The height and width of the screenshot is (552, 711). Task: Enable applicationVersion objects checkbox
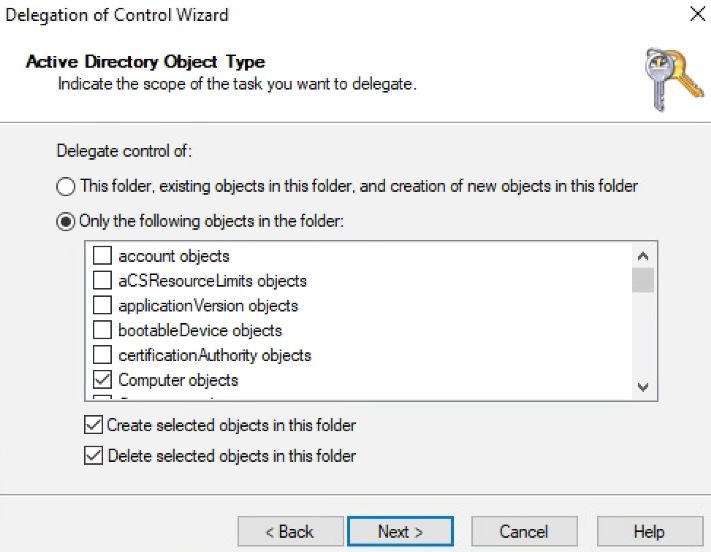[x=102, y=305]
